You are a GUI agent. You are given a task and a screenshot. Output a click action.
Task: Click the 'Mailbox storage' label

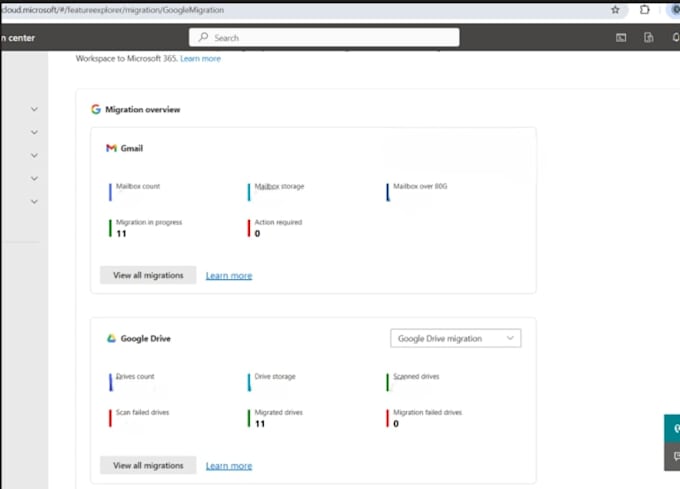[279, 186]
